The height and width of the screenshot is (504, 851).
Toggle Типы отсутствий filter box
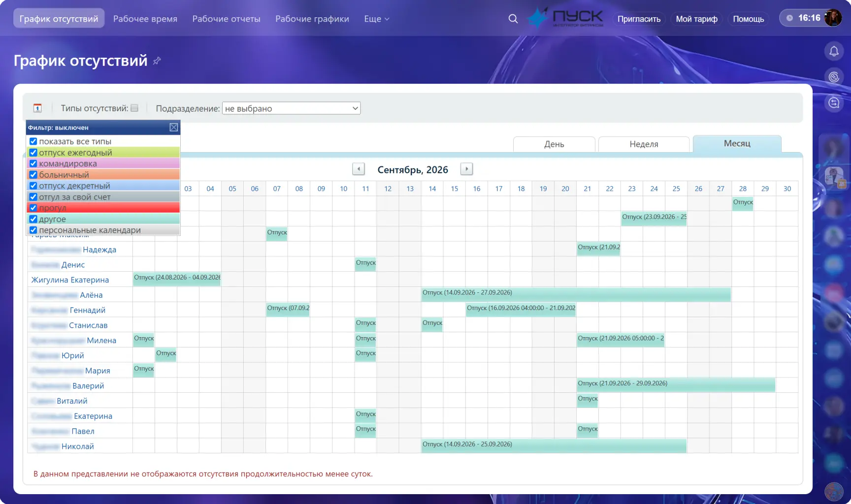(x=134, y=108)
